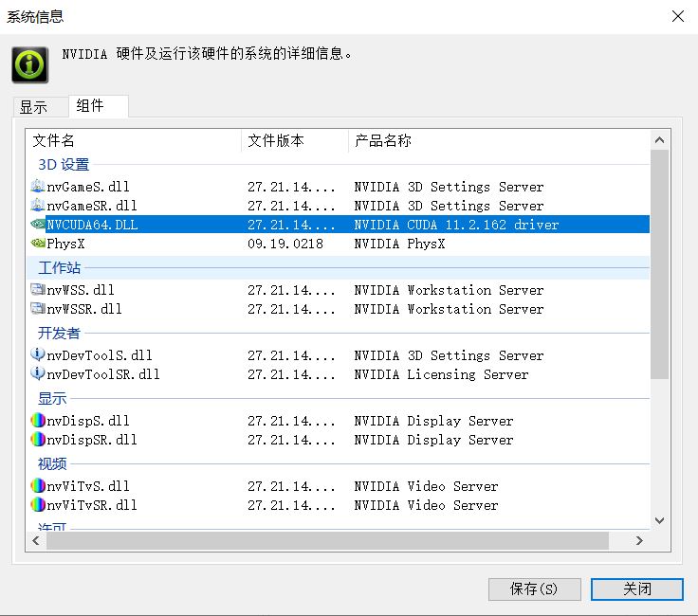This screenshot has width=698, height=616.
Task: Select the 开发者 group header
Action: 59,333
